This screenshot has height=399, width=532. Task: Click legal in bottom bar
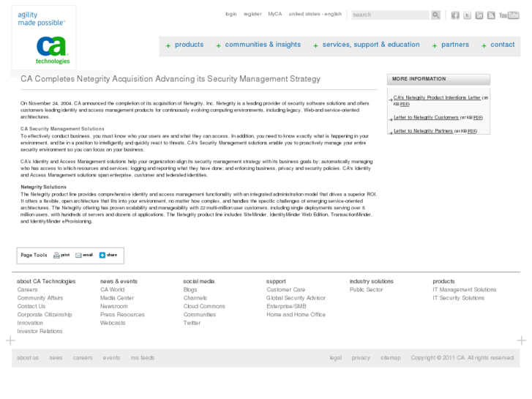tap(336, 358)
